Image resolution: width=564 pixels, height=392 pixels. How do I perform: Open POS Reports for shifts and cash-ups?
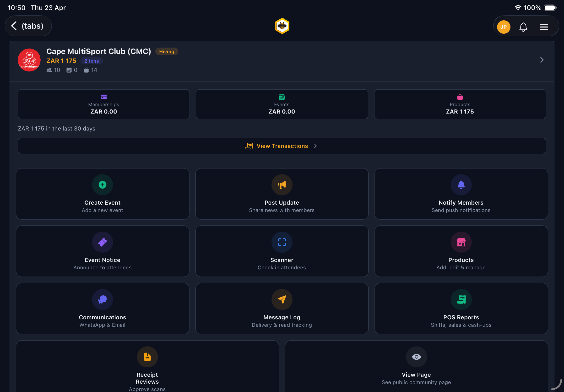[461, 309]
